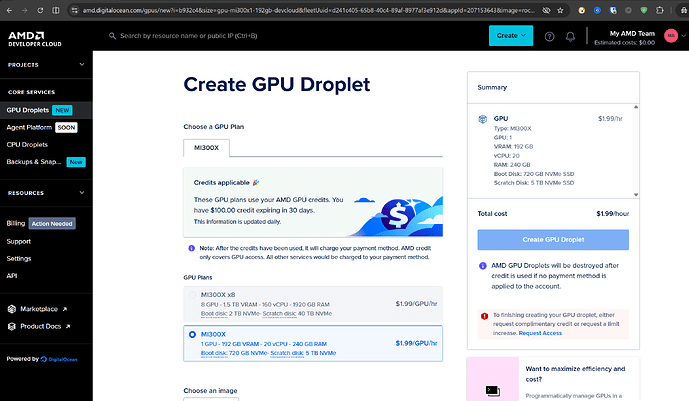
Task: Click the info icon beside the Note text
Action: [x=190, y=248]
